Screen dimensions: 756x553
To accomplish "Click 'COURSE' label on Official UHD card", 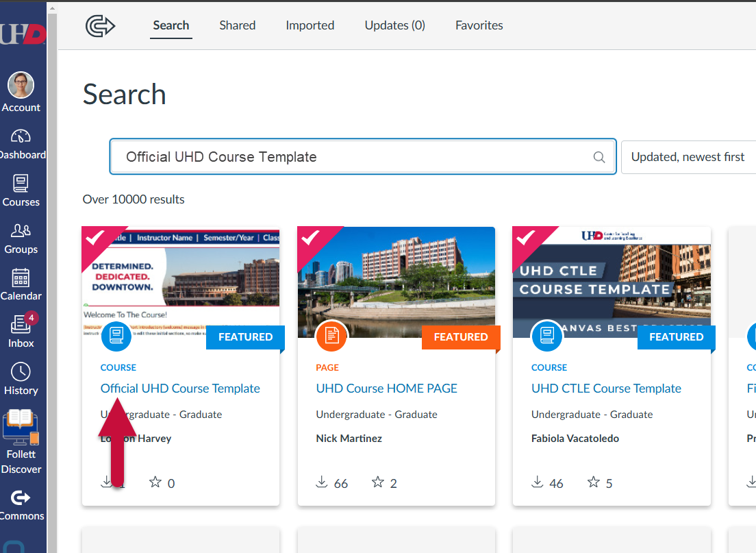I will [x=118, y=368].
